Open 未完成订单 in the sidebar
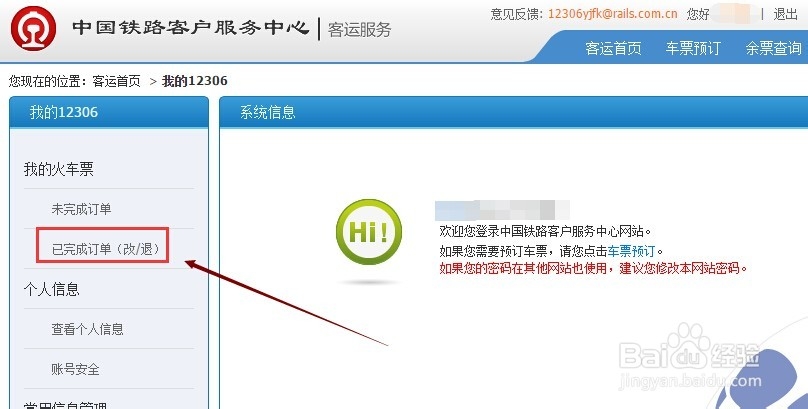 pyautogui.click(x=81, y=209)
